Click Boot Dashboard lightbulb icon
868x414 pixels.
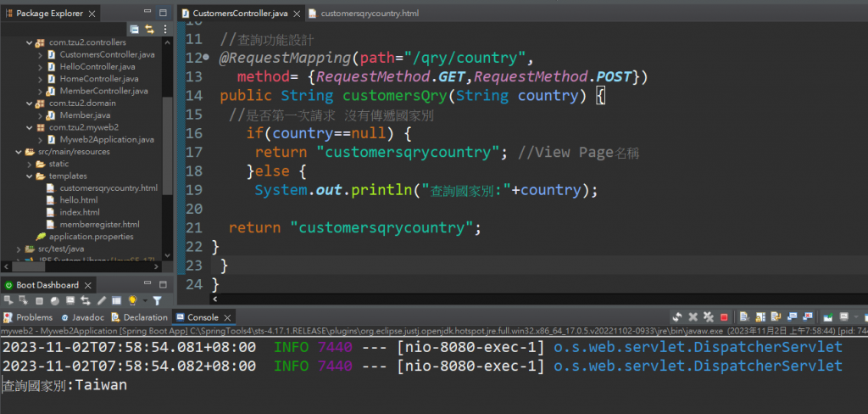133,300
